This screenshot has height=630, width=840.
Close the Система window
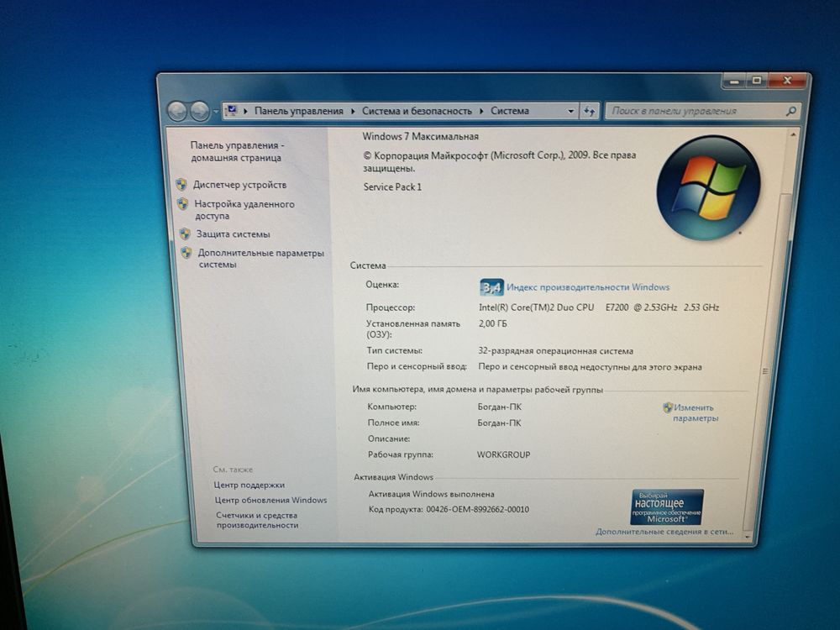787,81
